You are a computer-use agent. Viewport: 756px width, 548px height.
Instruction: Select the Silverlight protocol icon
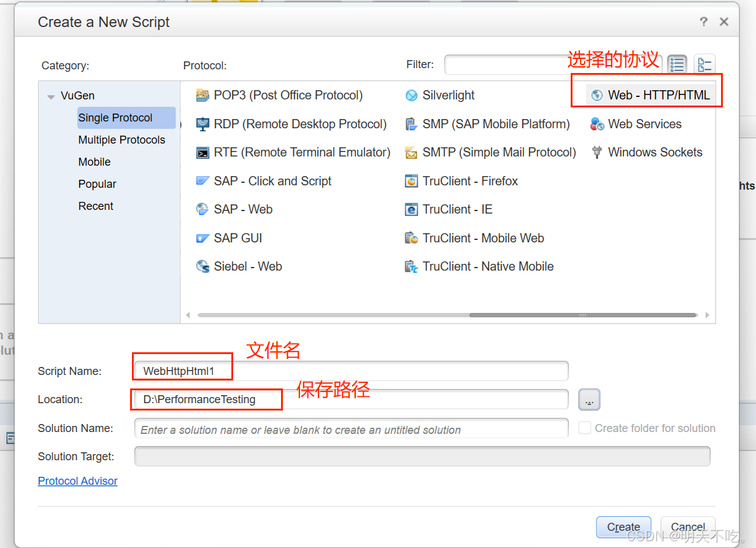(411, 95)
